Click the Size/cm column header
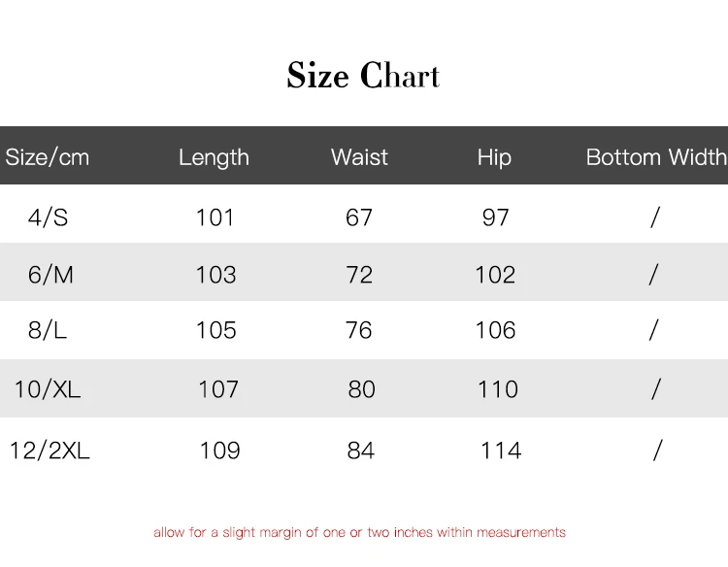The image size is (728, 567). [x=48, y=157]
